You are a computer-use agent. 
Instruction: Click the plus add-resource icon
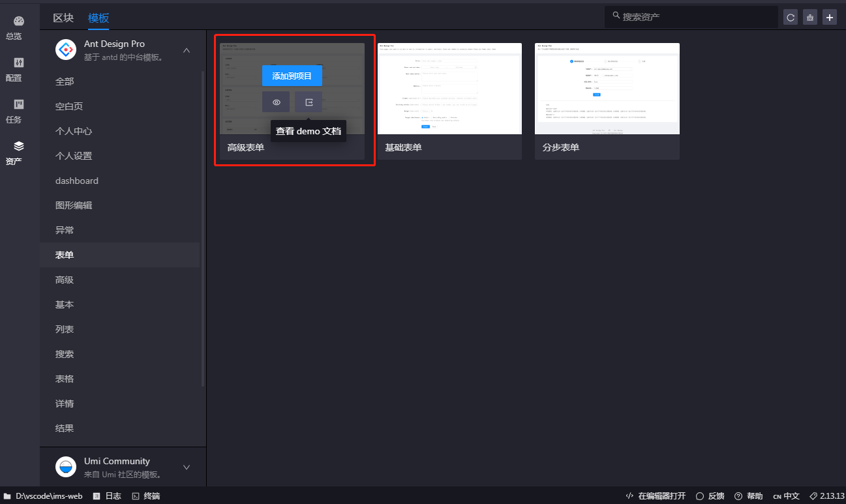pyautogui.click(x=830, y=18)
